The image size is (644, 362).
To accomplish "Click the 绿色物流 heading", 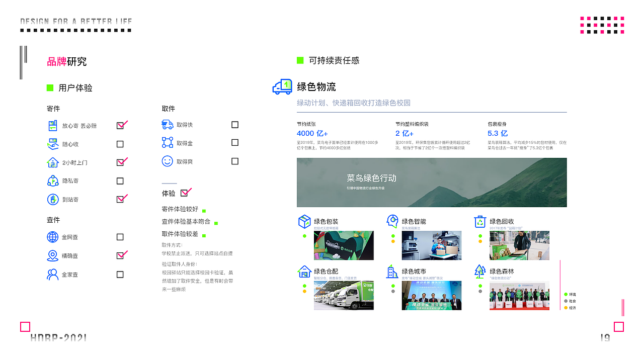I will [316, 87].
